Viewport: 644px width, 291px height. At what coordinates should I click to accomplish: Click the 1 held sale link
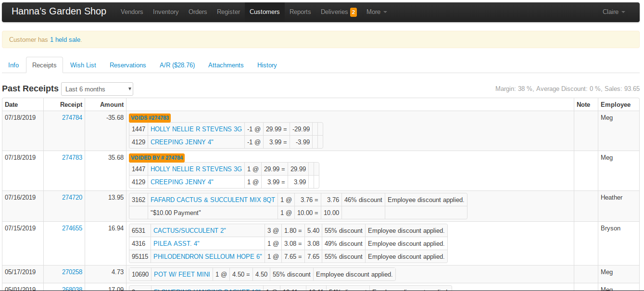(x=65, y=39)
